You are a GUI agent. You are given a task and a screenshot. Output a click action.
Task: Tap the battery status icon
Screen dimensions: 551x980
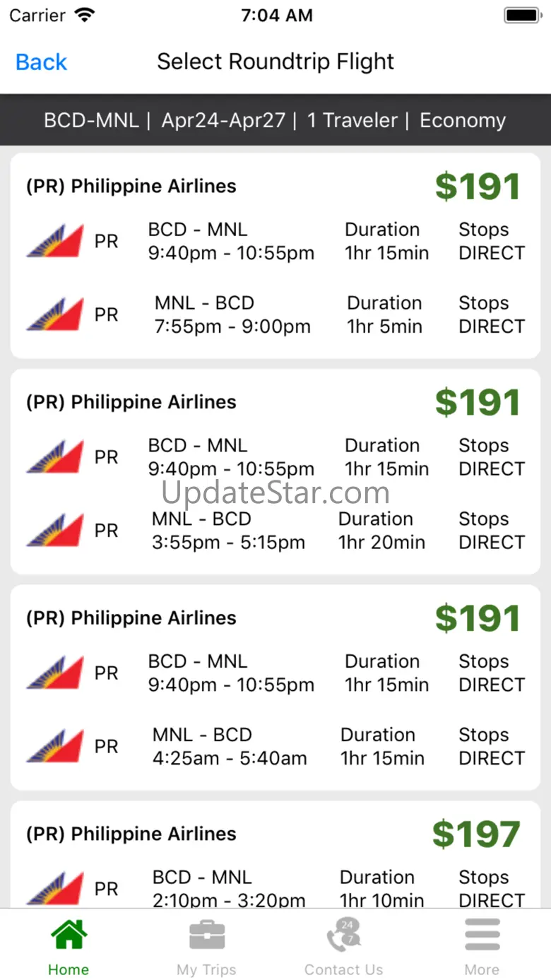[523, 16]
